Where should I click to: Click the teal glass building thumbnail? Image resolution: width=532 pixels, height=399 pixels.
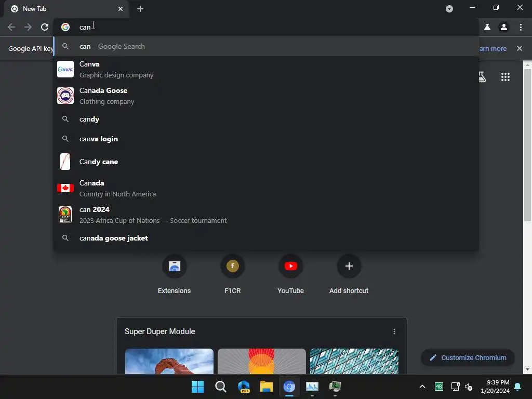[354, 362]
